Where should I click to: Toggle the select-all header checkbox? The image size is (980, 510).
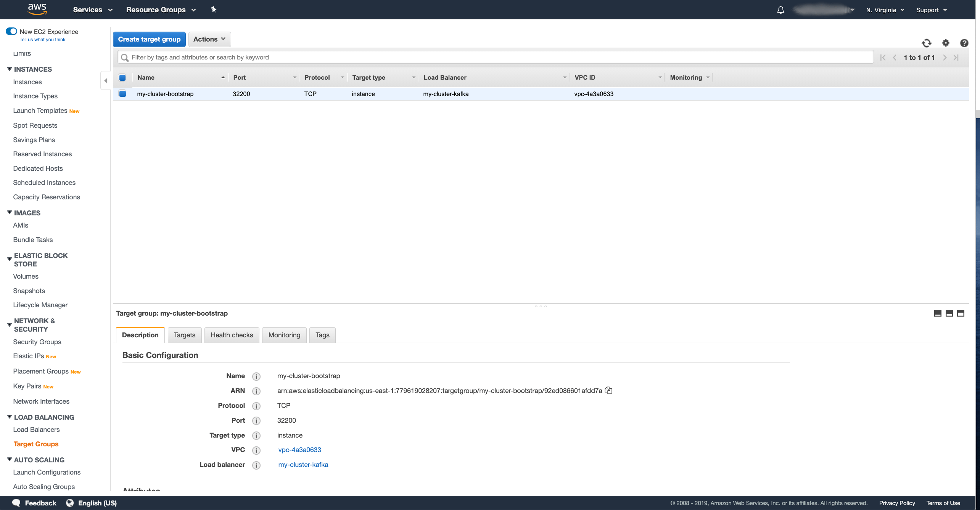point(122,78)
